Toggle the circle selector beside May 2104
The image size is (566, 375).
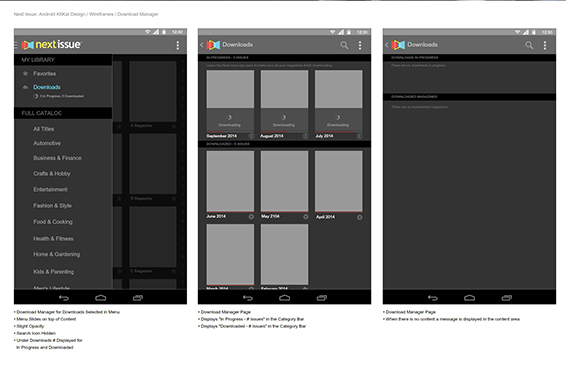pos(306,217)
